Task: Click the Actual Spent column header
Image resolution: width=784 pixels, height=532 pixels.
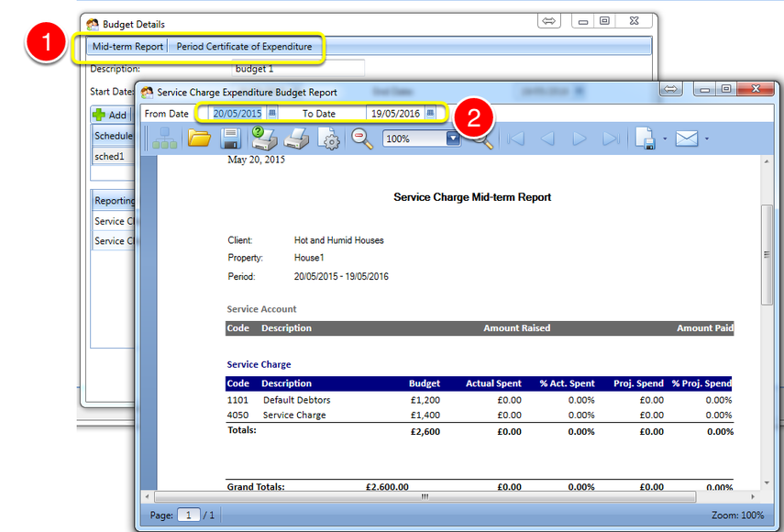Action: click(493, 383)
